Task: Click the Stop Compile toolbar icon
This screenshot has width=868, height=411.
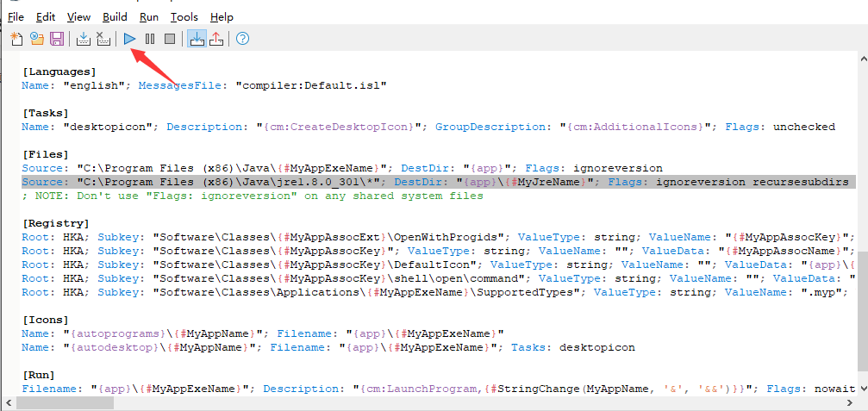Action: pyautogui.click(x=103, y=39)
